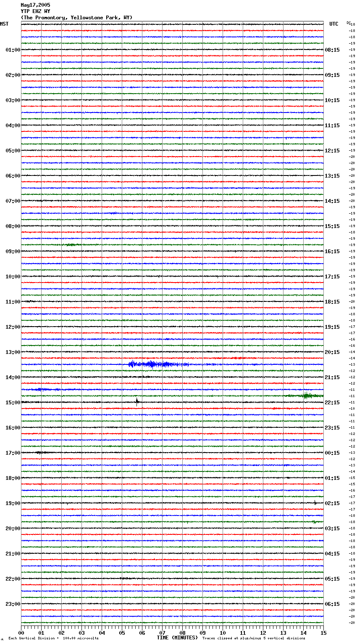
Task: Click the 01:15 UTC time label
Action: [x=332, y=478]
